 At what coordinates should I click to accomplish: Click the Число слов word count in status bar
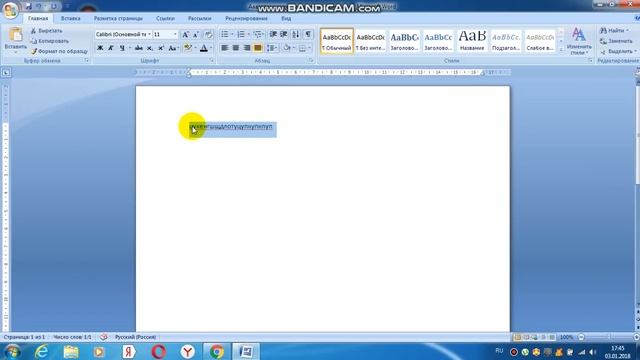[x=72, y=337]
